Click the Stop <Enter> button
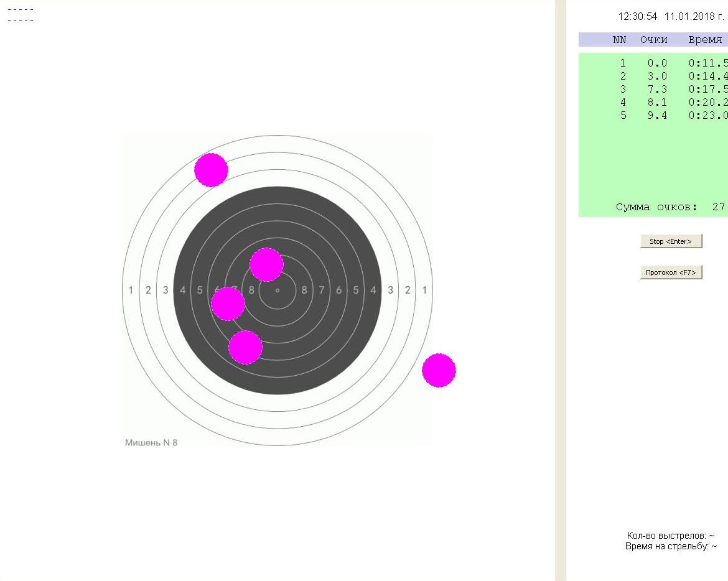 (671, 241)
